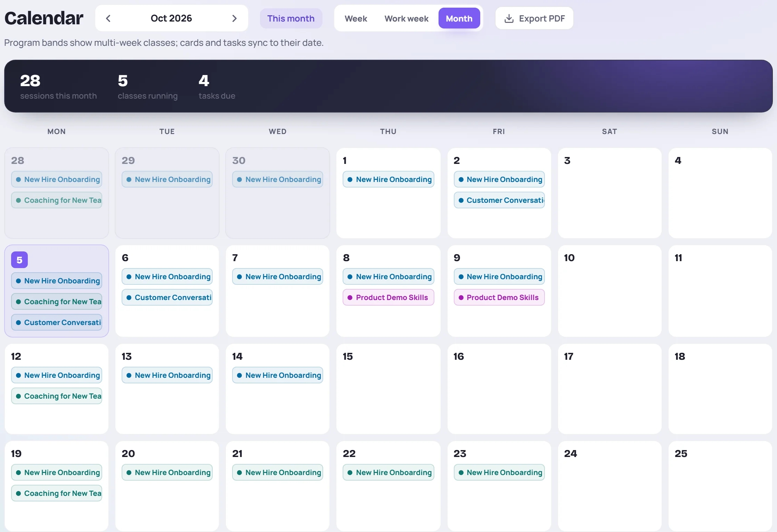The height and width of the screenshot is (532, 777).
Task: Switch to Week view
Action: coord(356,18)
